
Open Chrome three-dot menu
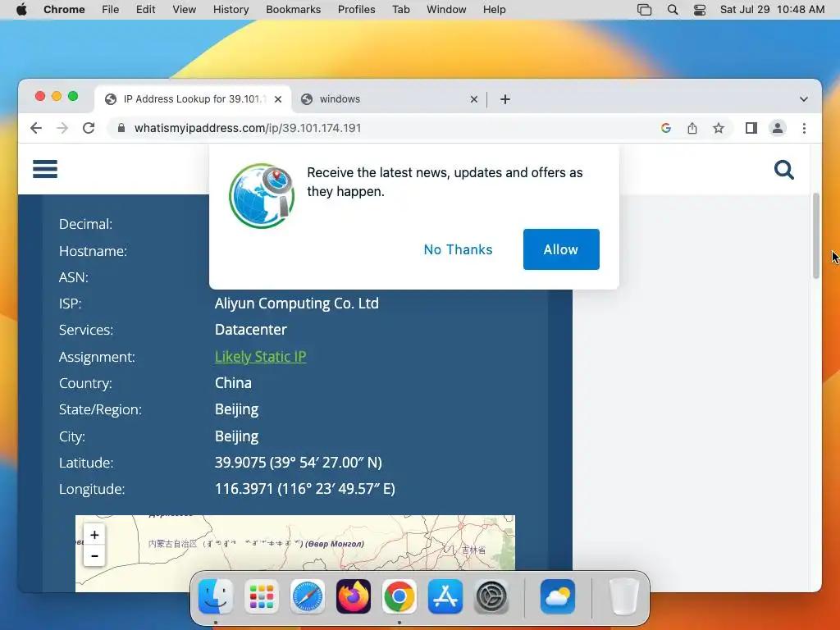(804, 128)
